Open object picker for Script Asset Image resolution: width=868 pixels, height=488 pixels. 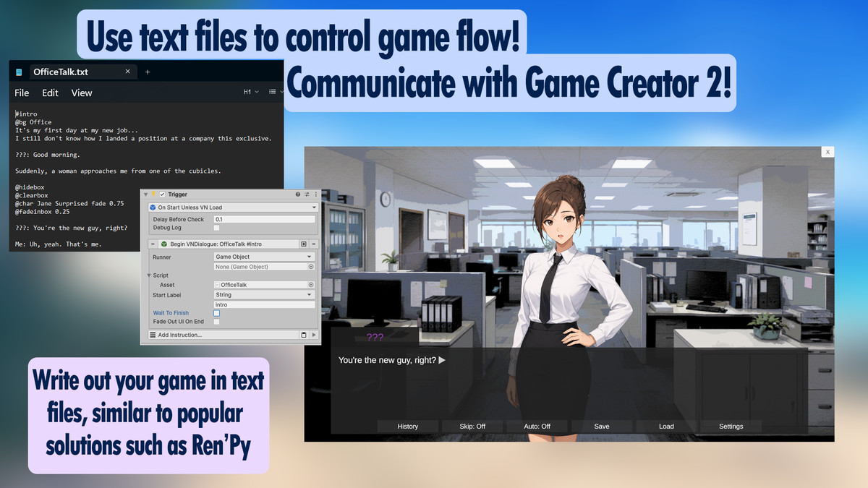click(311, 285)
